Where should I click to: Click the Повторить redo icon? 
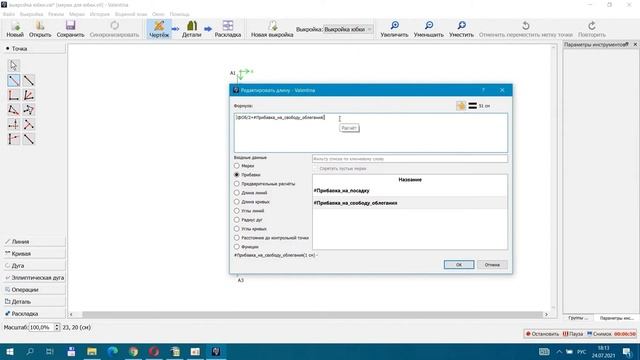pyautogui.click(x=592, y=29)
